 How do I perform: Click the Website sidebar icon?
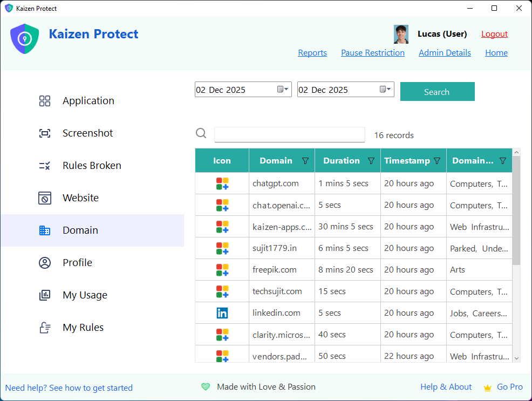pos(44,198)
